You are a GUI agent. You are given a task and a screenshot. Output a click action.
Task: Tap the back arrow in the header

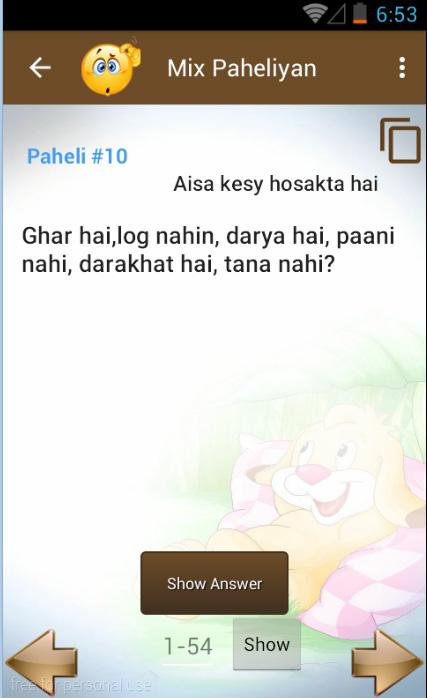coord(40,68)
